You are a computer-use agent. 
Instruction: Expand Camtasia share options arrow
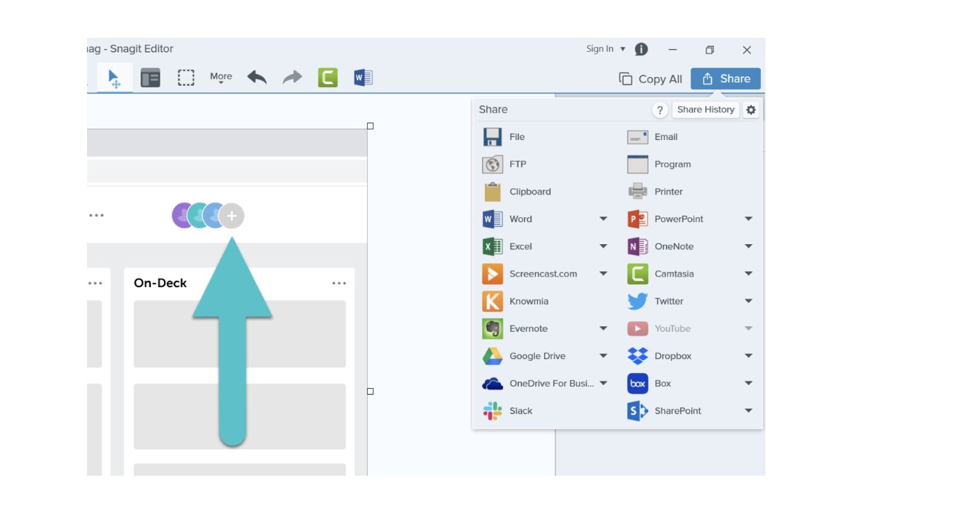tap(749, 274)
